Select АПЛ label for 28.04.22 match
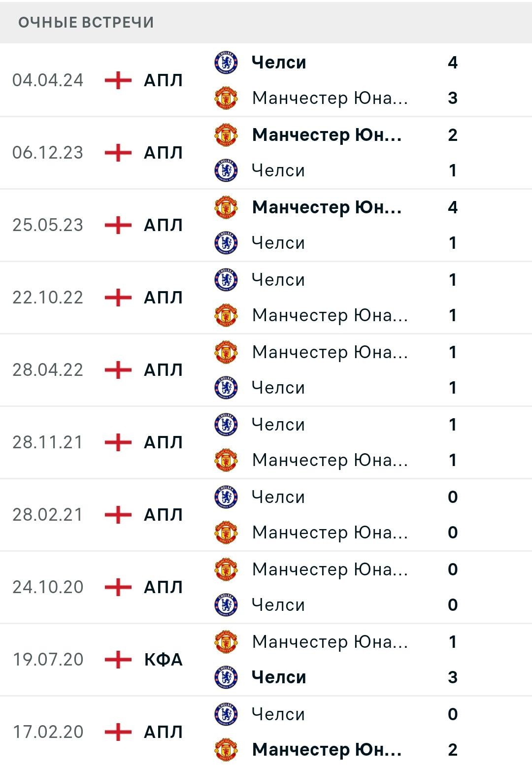Viewport: 532px width, 767px height. tap(163, 370)
